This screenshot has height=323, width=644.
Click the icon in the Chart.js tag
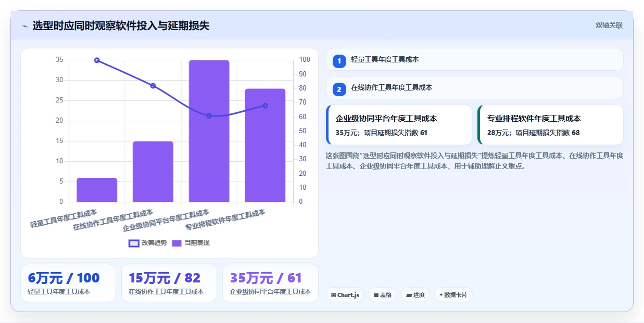click(333, 295)
